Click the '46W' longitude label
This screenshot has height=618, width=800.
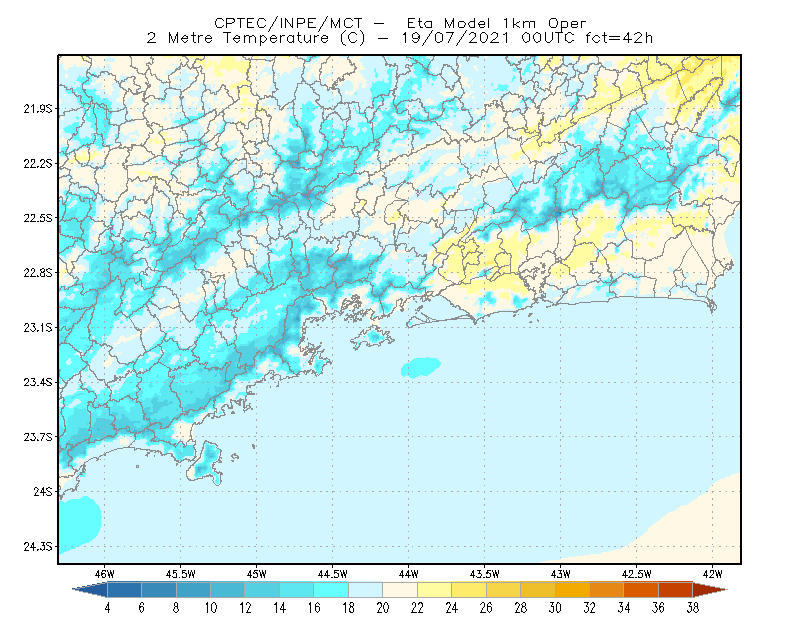(x=105, y=574)
